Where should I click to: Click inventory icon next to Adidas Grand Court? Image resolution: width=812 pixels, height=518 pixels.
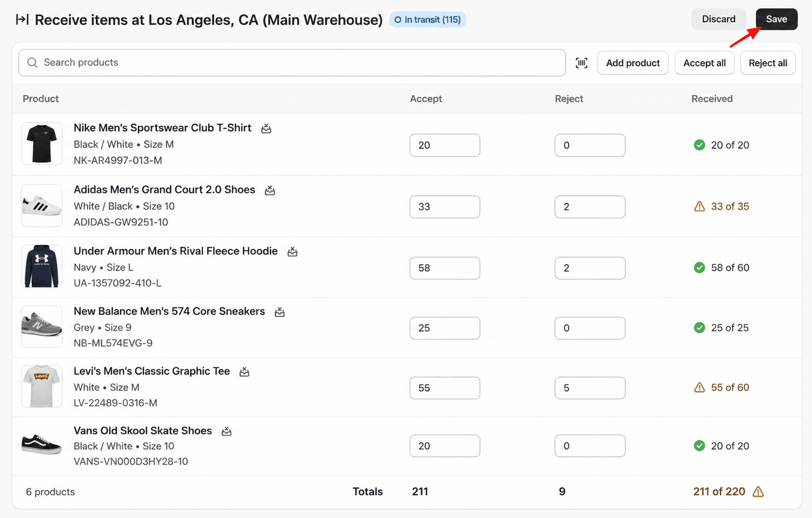tap(270, 190)
